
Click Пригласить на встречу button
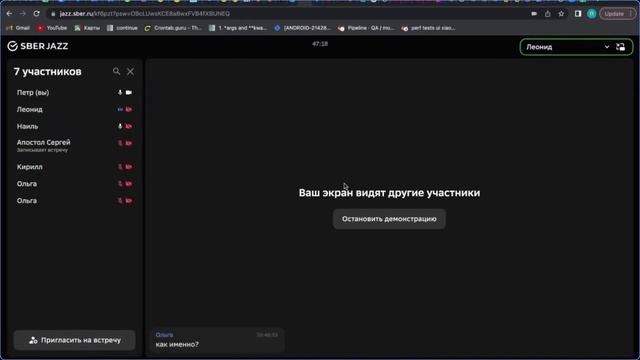tap(75, 340)
